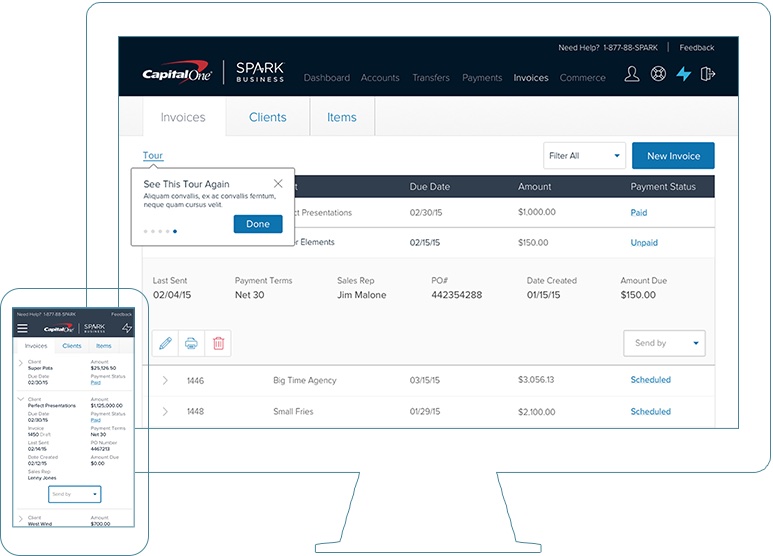
Task: Click invoice number 1448
Action: pos(195,411)
